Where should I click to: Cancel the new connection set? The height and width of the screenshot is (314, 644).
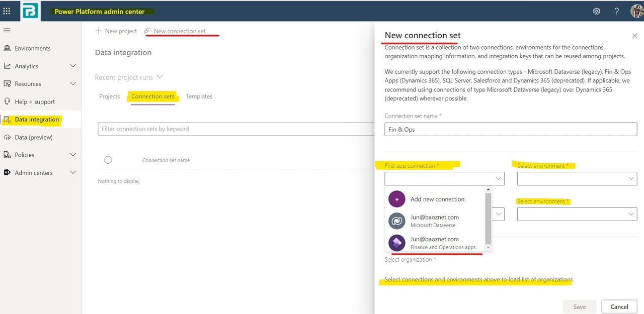[619, 306]
